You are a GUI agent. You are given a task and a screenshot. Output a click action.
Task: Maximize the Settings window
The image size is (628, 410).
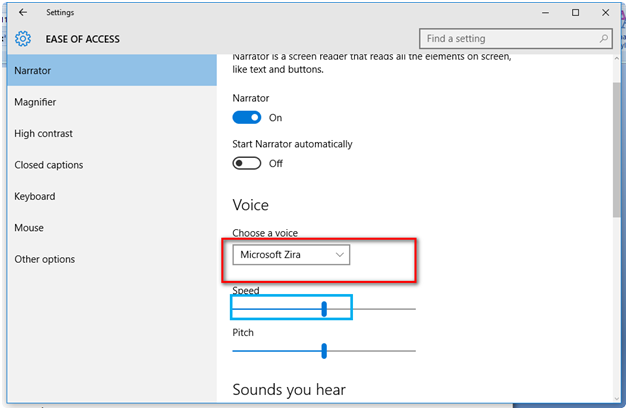[575, 13]
